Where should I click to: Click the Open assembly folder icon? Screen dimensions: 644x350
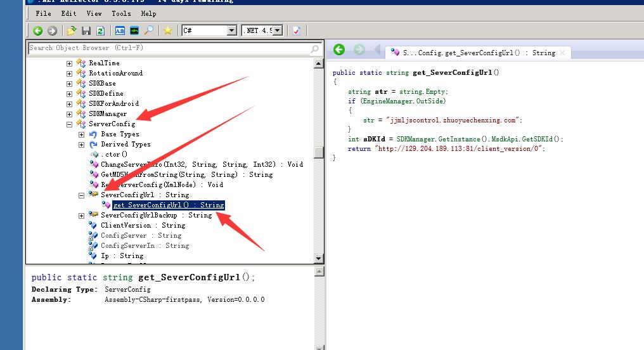pyautogui.click(x=72, y=30)
